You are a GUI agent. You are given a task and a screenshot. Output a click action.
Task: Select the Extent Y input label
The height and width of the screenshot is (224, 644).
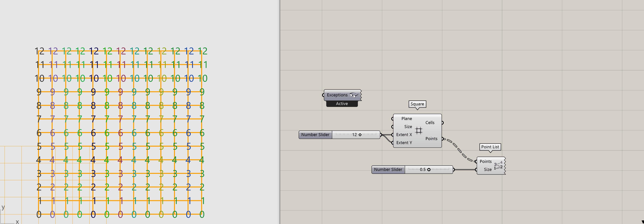[x=404, y=143]
